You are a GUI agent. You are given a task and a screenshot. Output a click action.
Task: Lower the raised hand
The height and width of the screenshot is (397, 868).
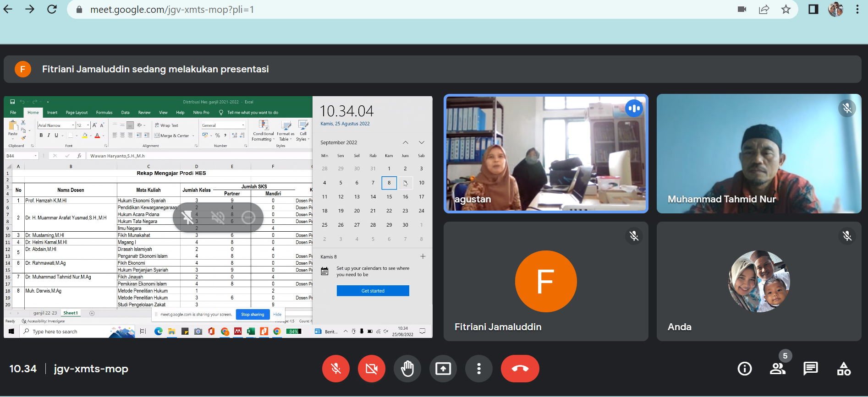(407, 369)
